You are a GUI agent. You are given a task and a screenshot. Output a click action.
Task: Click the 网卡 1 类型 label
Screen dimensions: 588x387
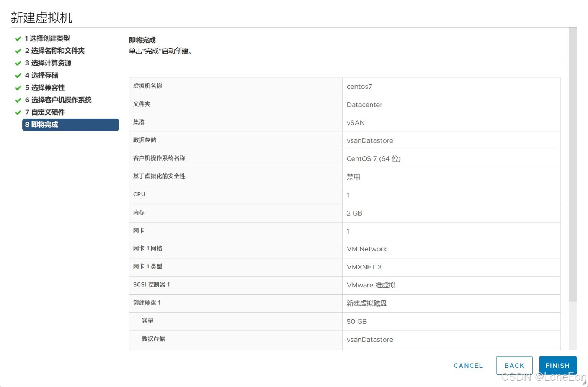(147, 266)
